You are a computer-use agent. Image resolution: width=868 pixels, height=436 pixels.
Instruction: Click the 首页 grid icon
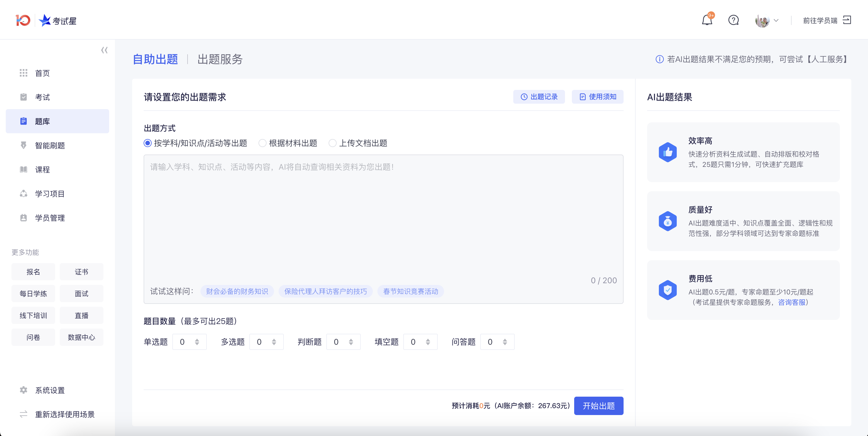[x=23, y=73]
